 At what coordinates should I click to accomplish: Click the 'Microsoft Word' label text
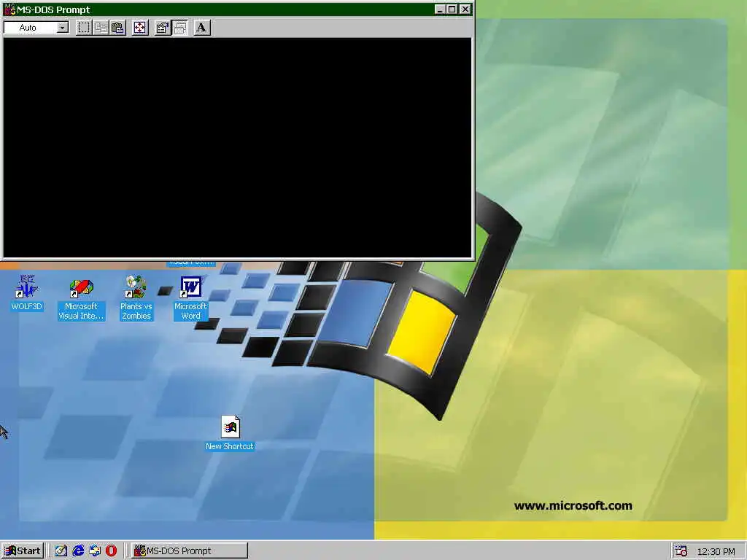tap(190, 311)
